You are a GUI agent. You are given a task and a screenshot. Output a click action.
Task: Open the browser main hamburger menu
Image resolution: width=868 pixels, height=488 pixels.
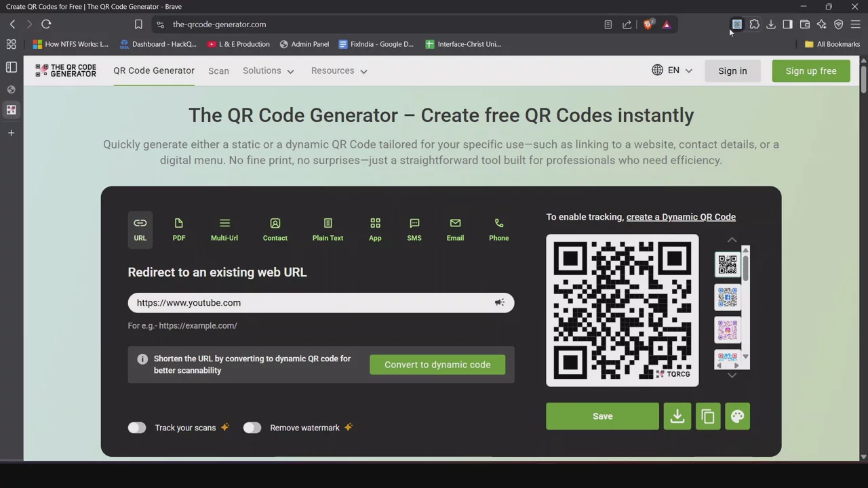[x=855, y=24]
